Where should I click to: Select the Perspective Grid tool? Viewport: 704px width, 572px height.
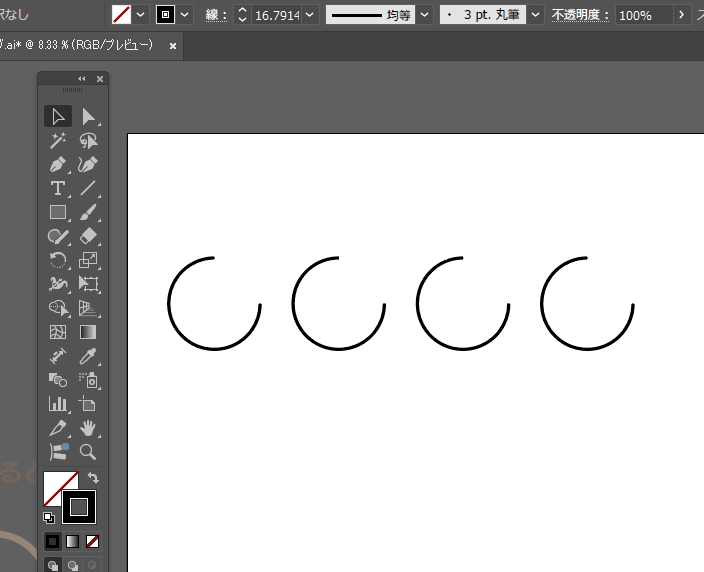(x=88, y=308)
